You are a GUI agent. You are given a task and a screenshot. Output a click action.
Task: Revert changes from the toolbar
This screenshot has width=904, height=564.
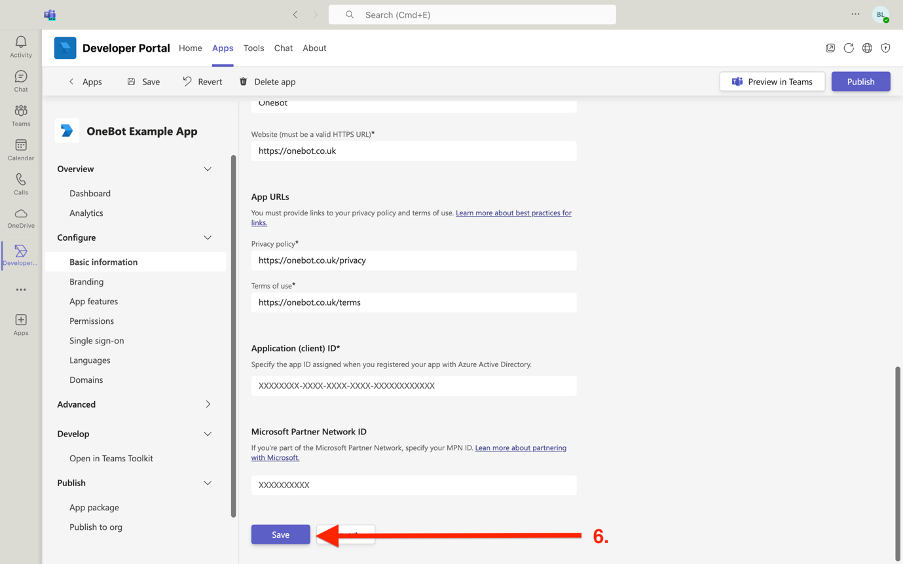(x=202, y=82)
